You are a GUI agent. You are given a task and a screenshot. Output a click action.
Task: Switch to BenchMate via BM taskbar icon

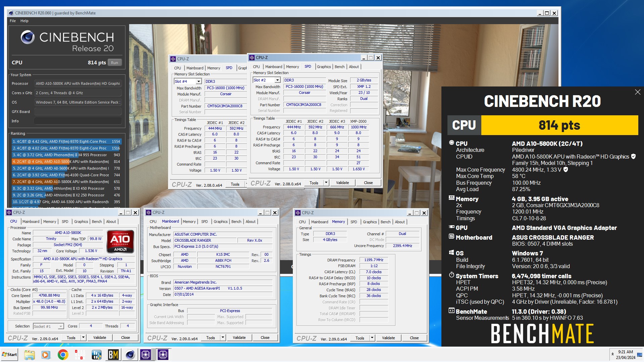(x=113, y=355)
